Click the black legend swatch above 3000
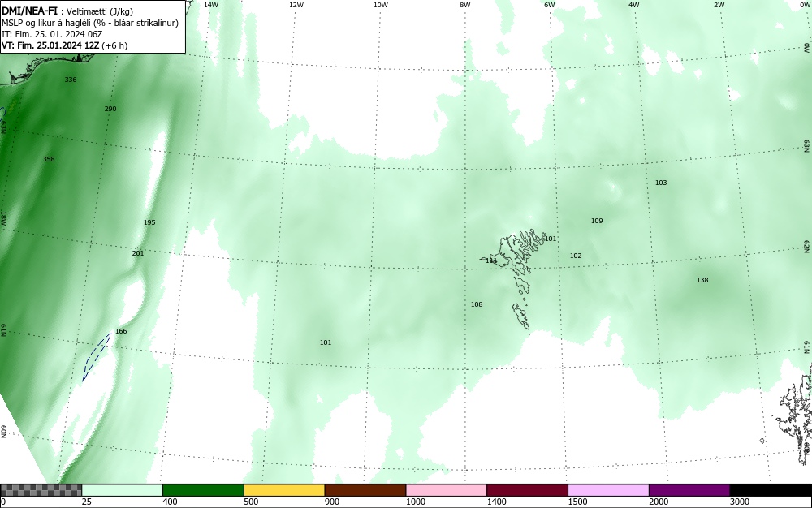812x508 pixels. pyautogui.click(x=771, y=490)
